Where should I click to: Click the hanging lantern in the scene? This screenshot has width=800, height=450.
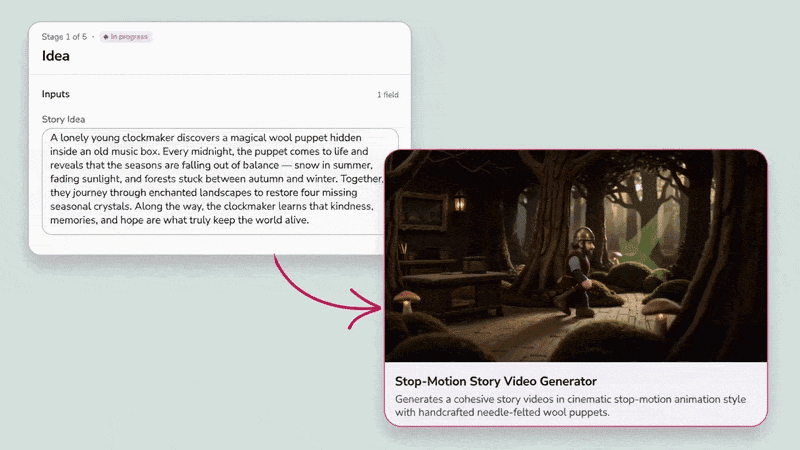(x=460, y=201)
